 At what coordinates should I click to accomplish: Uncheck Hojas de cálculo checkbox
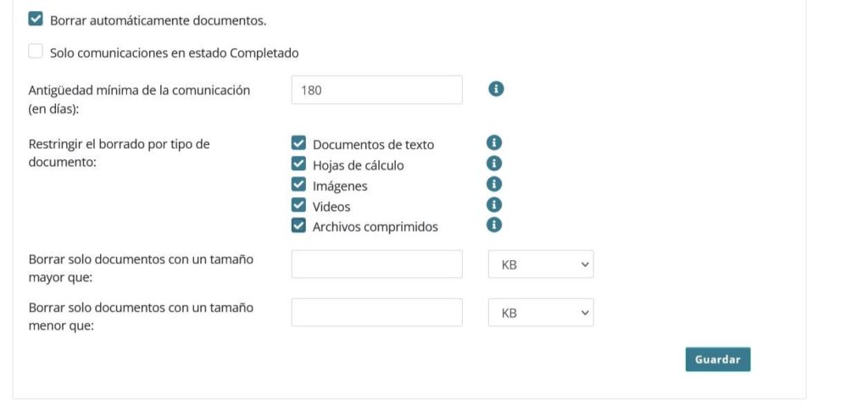click(298, 164)
